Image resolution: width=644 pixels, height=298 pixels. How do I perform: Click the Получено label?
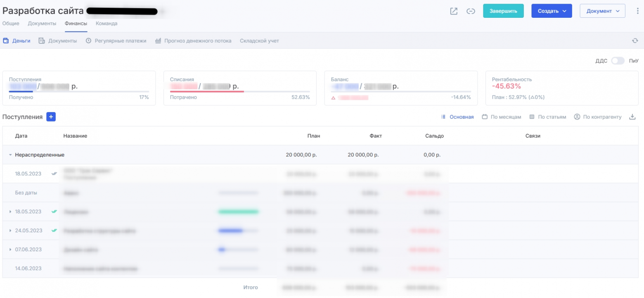tap(21, 97)
